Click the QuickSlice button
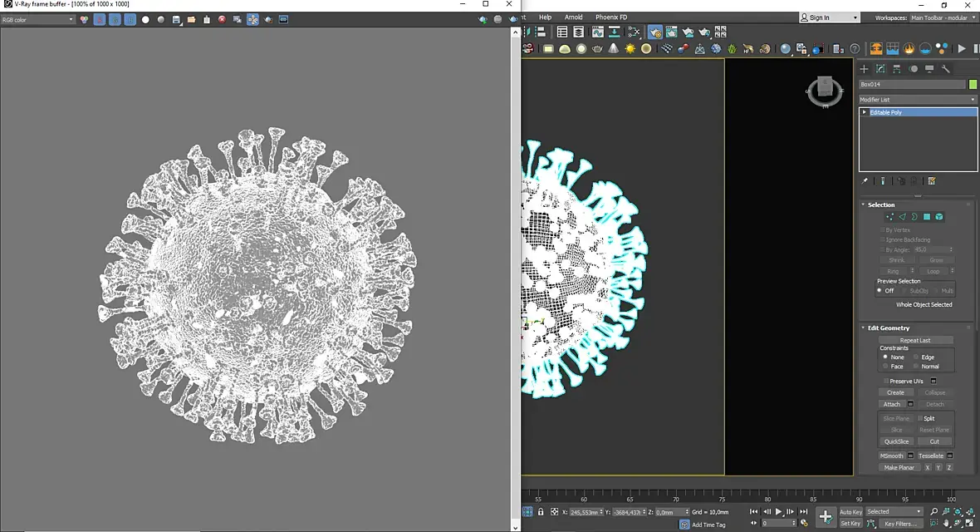Viewport: 980px width, 532px height. click(x=896, y=441)
